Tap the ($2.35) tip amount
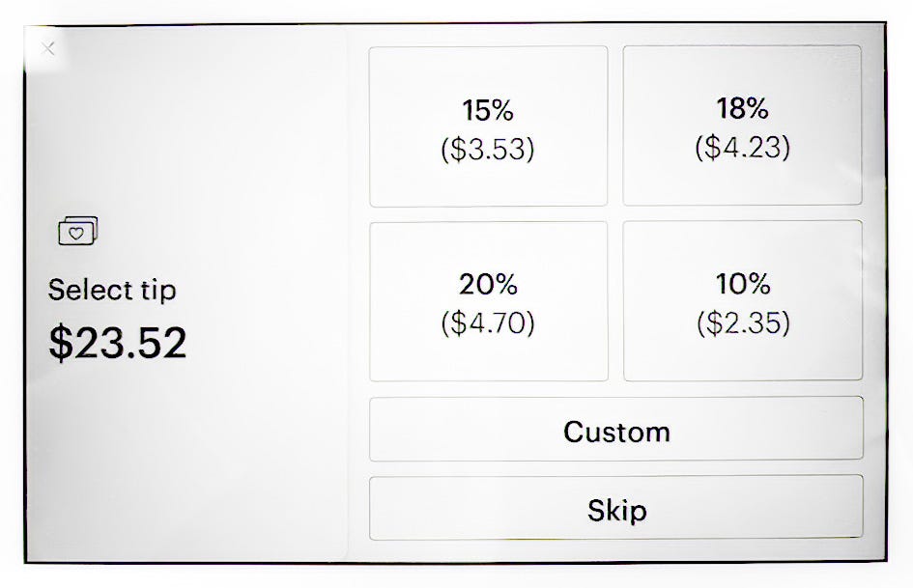 click(744, 323)
